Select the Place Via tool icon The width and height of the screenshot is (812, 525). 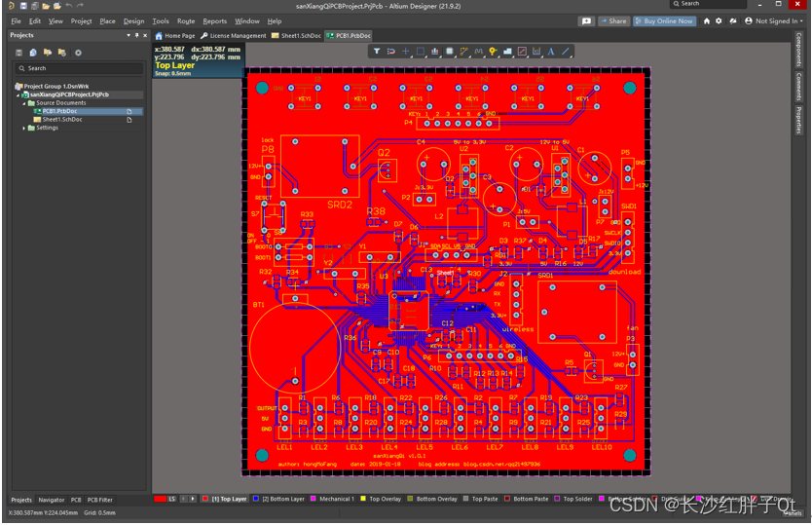pos(493,52)
